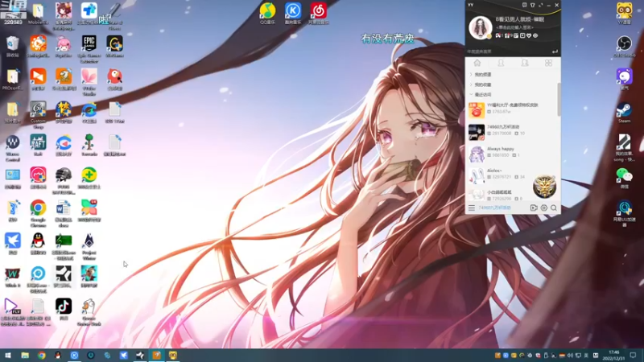Click the magnifier search icon in YY footer
Image resolution: width=644 pixels, height=362 pixels.
tap(554, 208)
